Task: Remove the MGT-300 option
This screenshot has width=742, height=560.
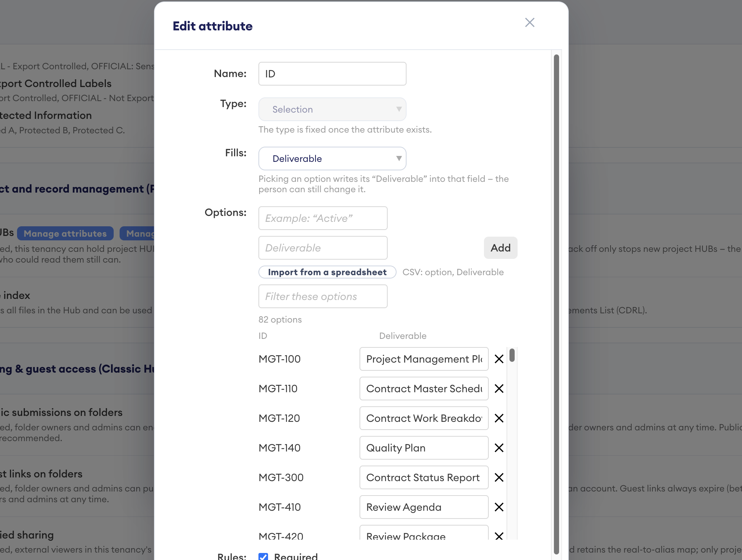Action: [x=499, y=477]
